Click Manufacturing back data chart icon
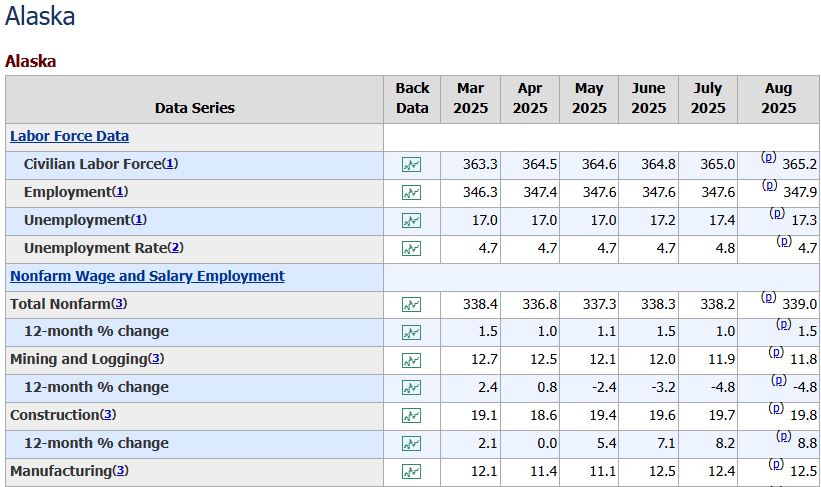 point(411,472)
